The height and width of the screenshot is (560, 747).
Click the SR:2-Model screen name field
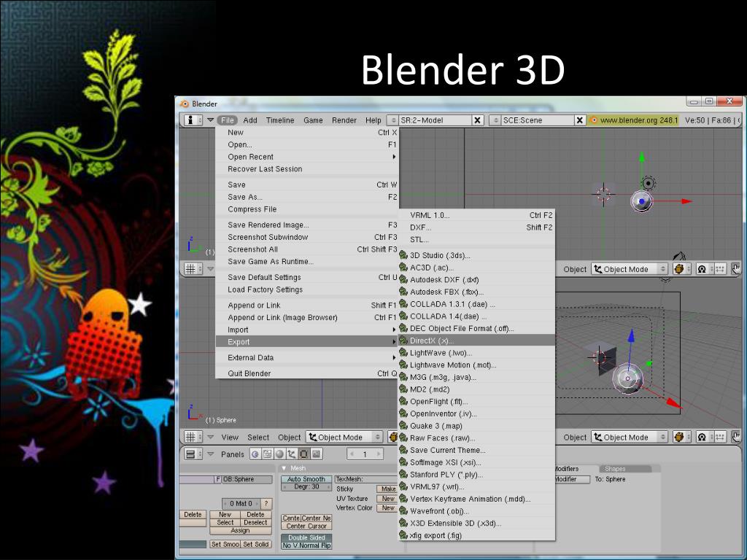point(435,120)
